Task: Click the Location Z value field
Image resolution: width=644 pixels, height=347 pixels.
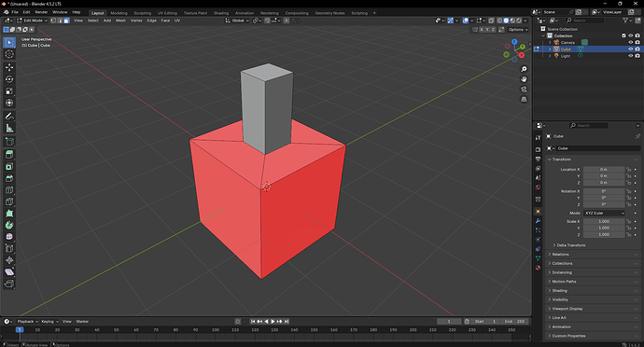Action: [604, 182]
